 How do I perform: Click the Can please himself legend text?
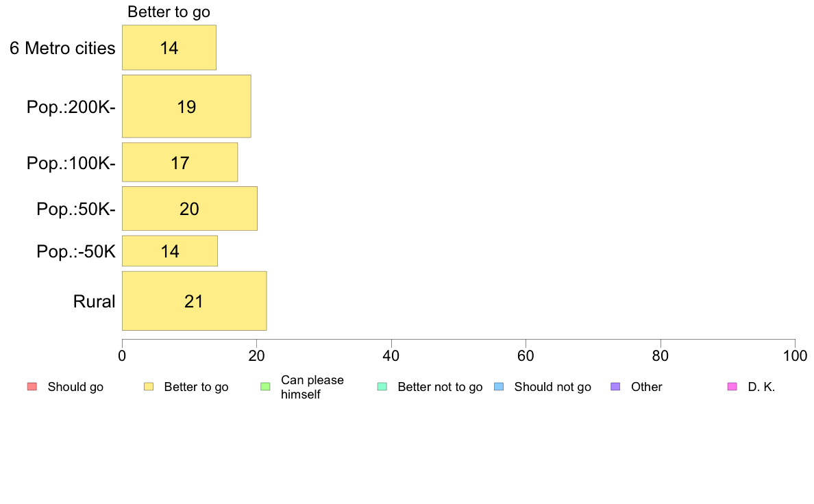coord(312,387)
